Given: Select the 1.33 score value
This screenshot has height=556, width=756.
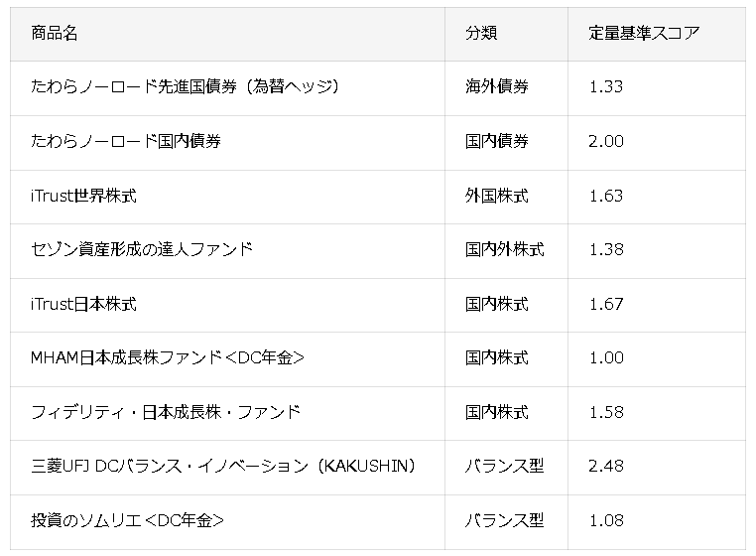Looking at the screenshot, I should 606,86.
